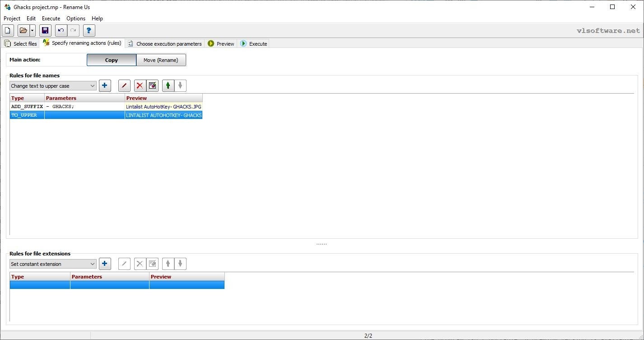Switch to the Select files tab

(x=21, y=44)
